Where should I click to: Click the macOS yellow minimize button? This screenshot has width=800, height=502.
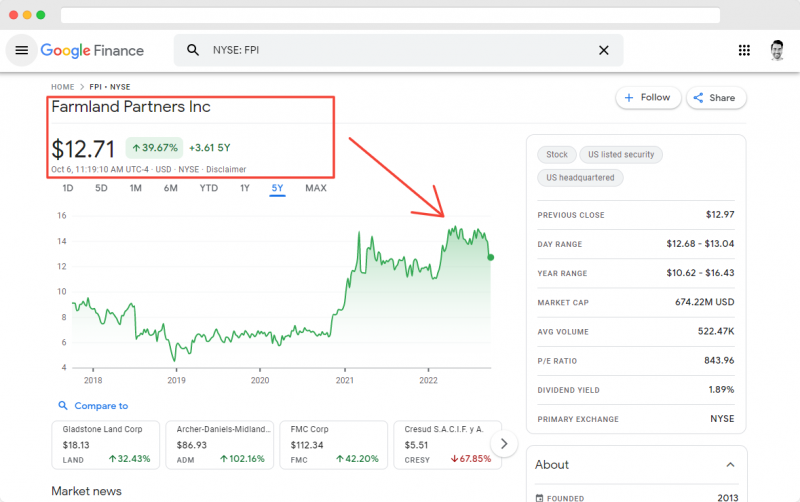tap(27, 15)
